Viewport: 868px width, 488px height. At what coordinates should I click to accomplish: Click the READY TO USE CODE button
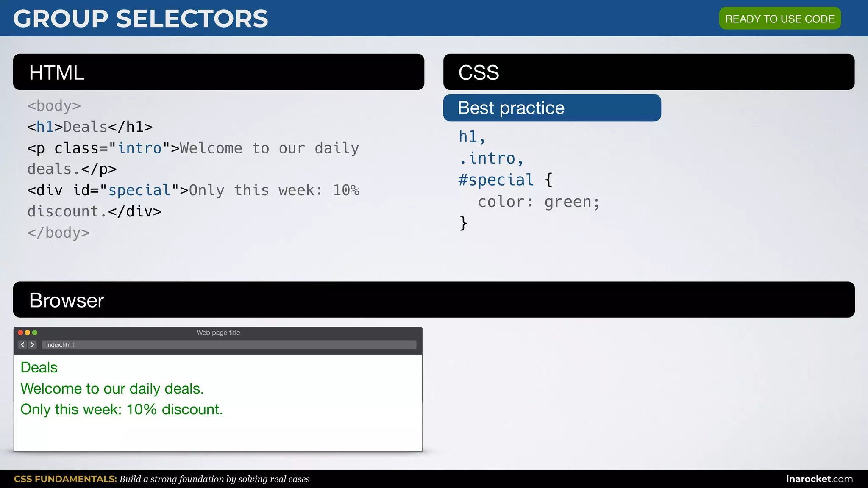click(780, 19)
